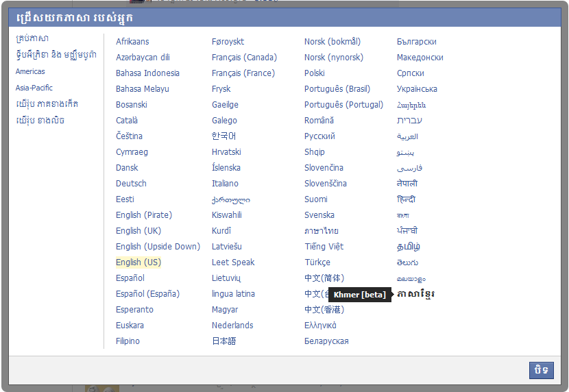Select lingua latina option
Image resolution: width=569 pixels, height=392 pixels.
click(x=233, y=294)
